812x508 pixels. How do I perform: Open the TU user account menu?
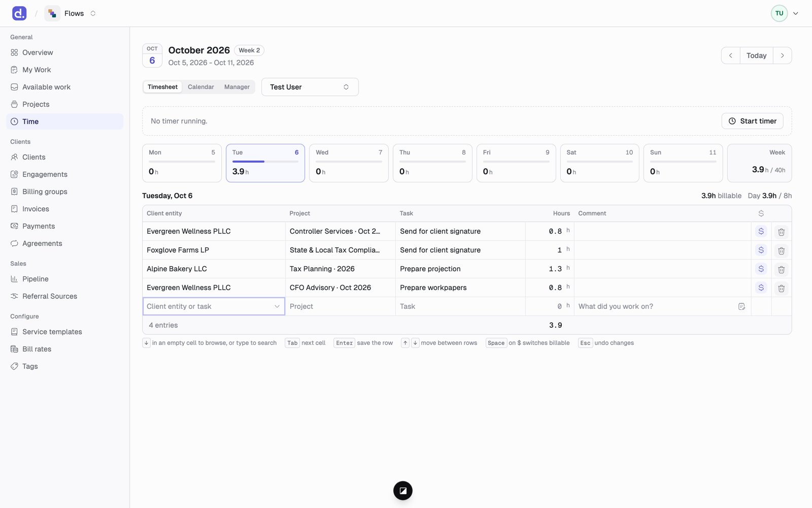point(785,13)
